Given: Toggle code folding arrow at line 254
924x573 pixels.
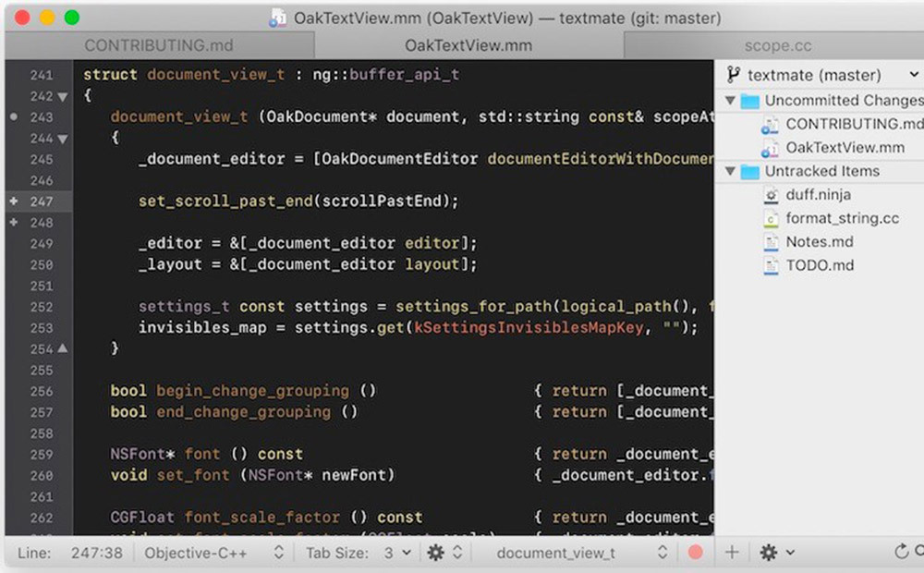Looking at the screenshot, I should click(63, 349).
